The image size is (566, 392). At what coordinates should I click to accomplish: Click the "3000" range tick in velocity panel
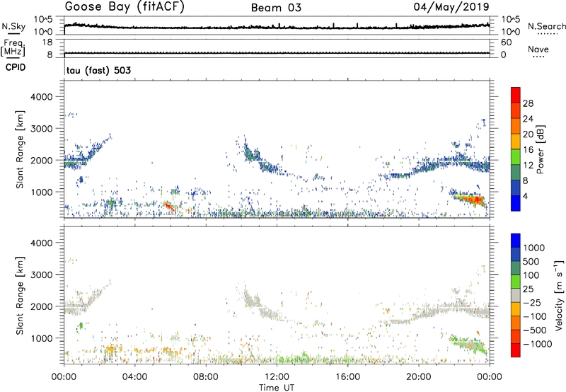click(x=41, y=275)
